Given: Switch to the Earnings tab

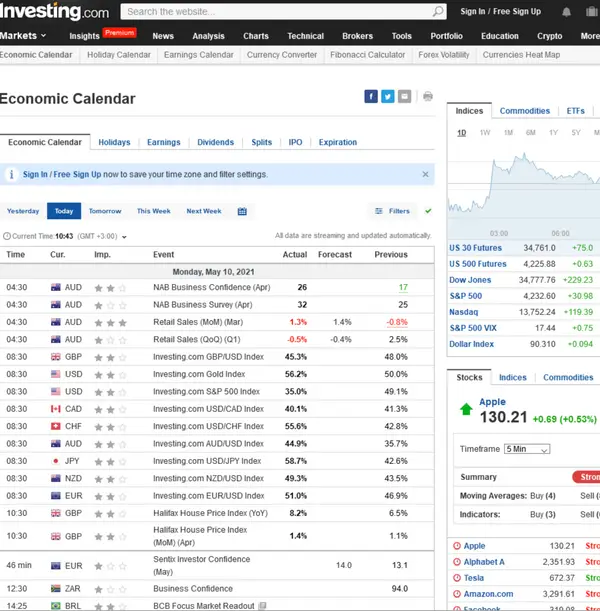Looking at the screenshot, I should click(x=164, y=142).
